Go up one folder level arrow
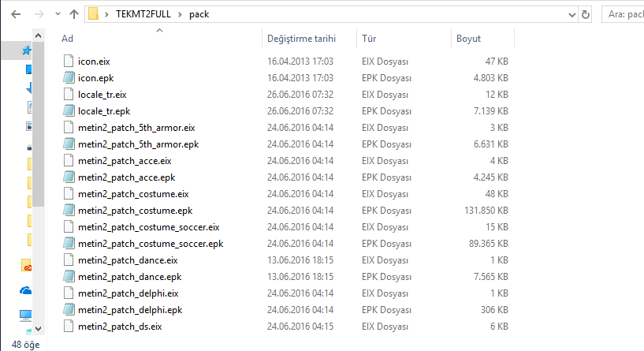 [x=74, y=14]
